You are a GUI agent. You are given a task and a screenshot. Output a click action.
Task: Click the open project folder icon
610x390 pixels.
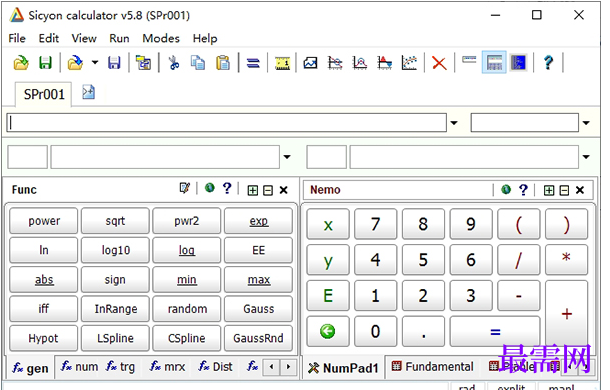coord(75,63)
